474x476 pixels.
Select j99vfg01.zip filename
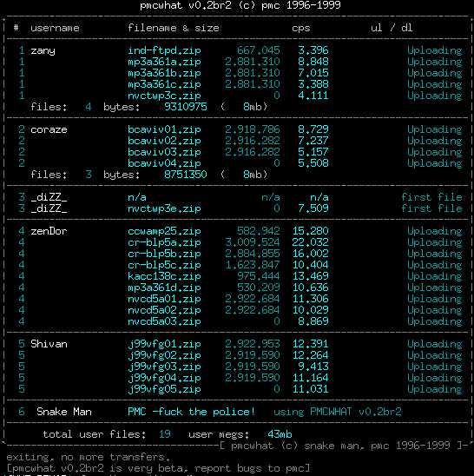click(164, 344)
